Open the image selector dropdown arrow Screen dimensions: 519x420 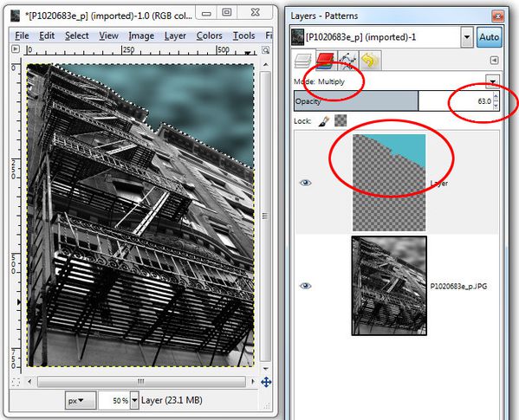coord(467,37)
